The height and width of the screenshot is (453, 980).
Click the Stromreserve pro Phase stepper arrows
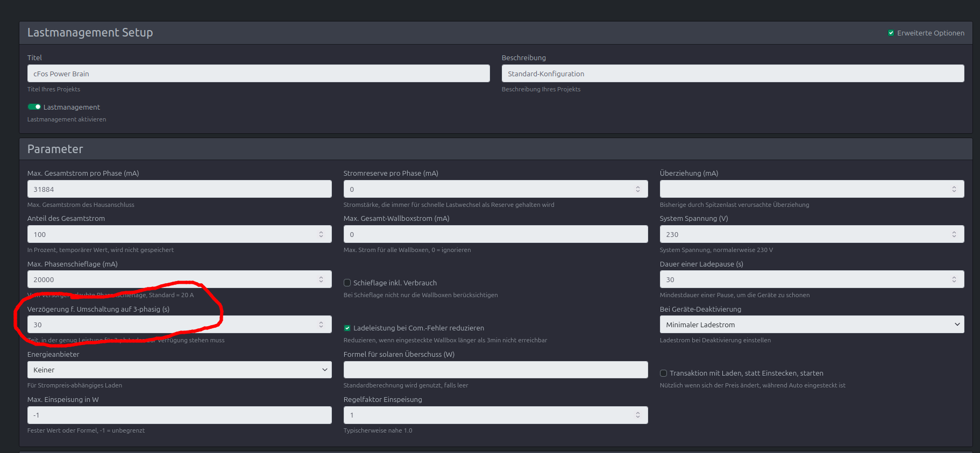click(x=638, y=189)
